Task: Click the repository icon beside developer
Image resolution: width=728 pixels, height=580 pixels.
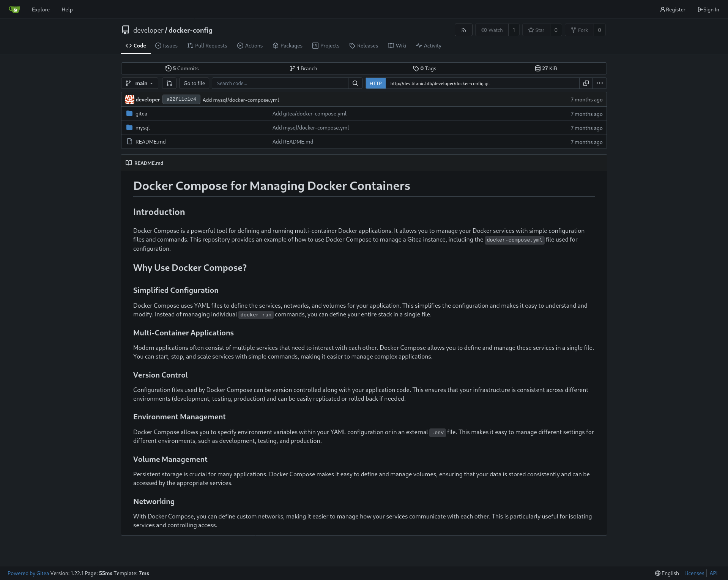Action: click(x=126, y=30)
